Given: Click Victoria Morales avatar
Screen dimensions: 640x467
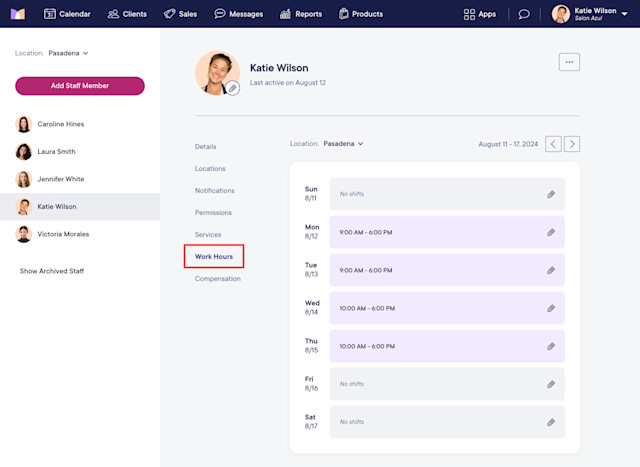Looking at the screenshot, I should click(x=24, y=234).
